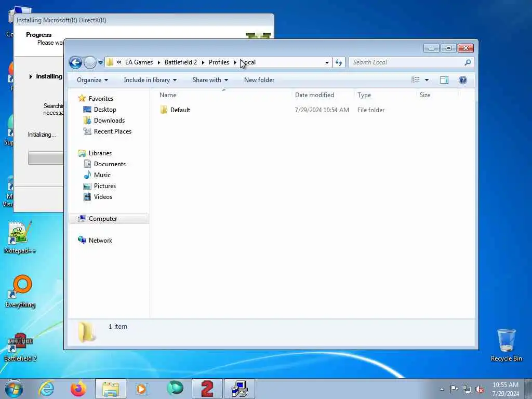Select Computer in navigation pane
This screenshot has height=399, width=532.
[103, 219]
